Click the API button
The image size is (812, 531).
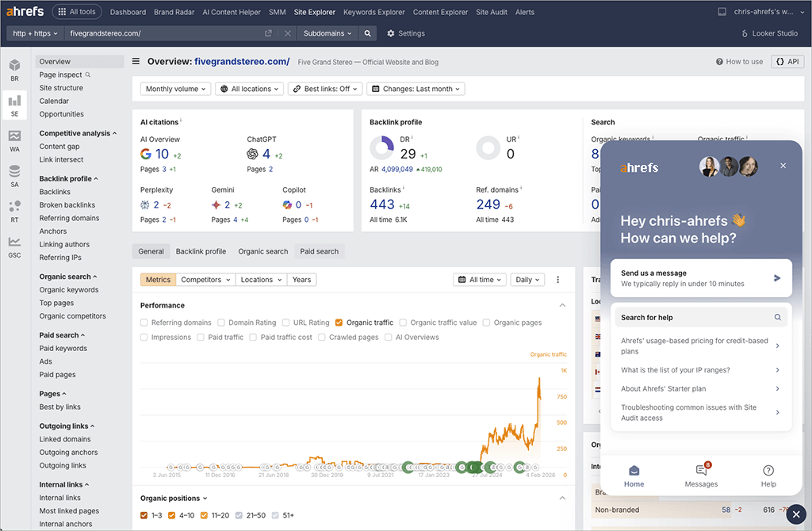(x=787, y=61)
